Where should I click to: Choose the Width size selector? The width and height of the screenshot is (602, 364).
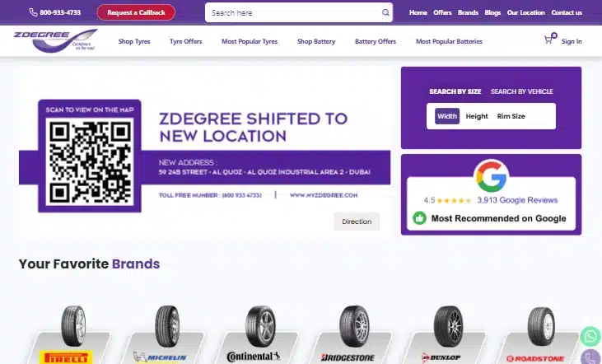coord(447,116)
